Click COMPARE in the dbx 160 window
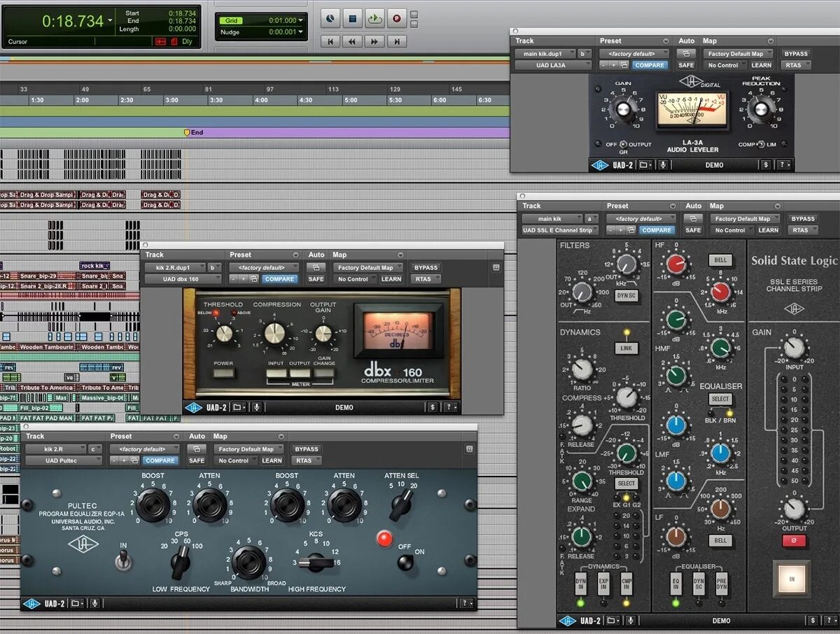Image resolution: width=840 pixels, height=634 pixels. pos(280,279)
